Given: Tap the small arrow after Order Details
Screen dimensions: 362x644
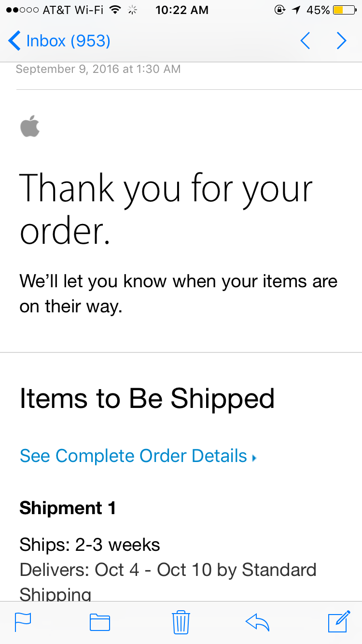Looking at the screenshot, I should (254, 458).
